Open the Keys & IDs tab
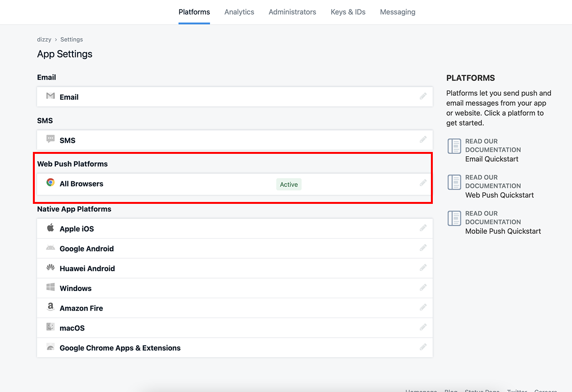This screenshot has width=572, height=392. [348, 12]
